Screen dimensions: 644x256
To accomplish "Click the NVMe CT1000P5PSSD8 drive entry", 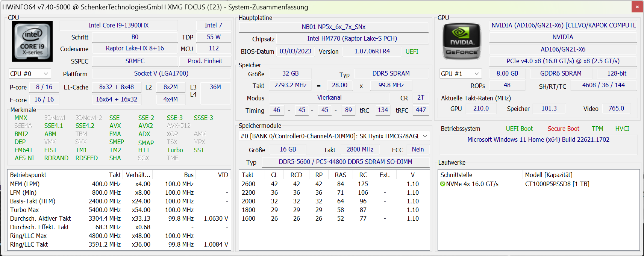I will [x=557, y=184].
